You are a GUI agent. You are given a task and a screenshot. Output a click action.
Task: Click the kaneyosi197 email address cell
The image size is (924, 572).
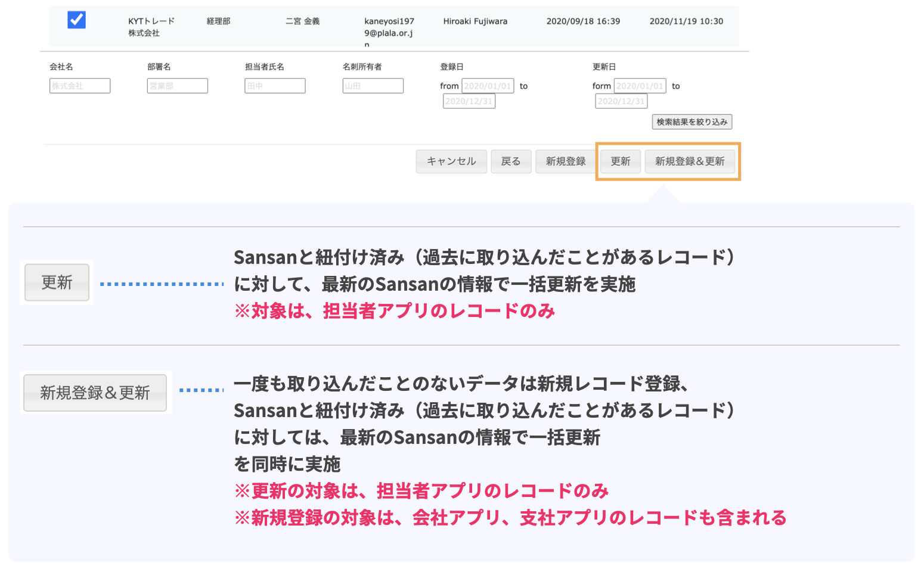(389, 27)
